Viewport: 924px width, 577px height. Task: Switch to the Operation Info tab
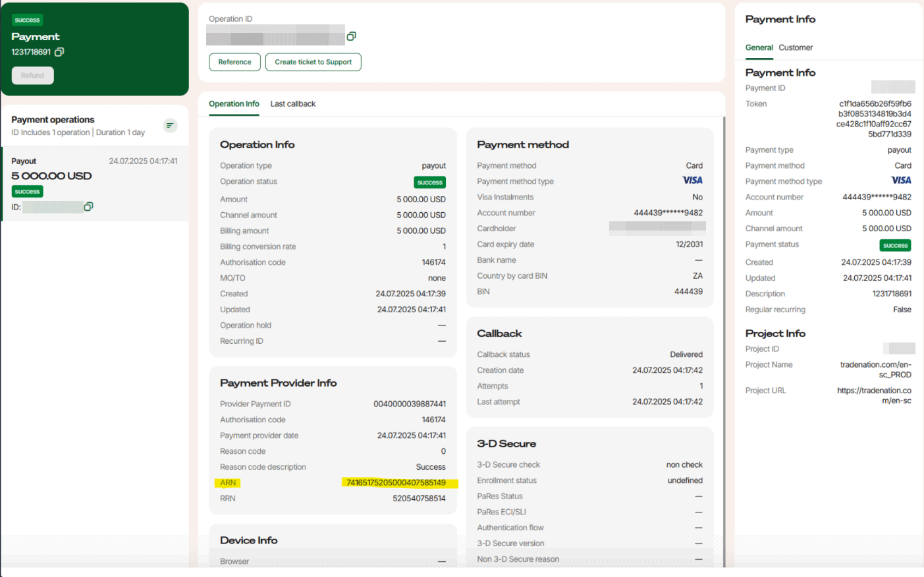pyautogui.click(x=234, y=104)
